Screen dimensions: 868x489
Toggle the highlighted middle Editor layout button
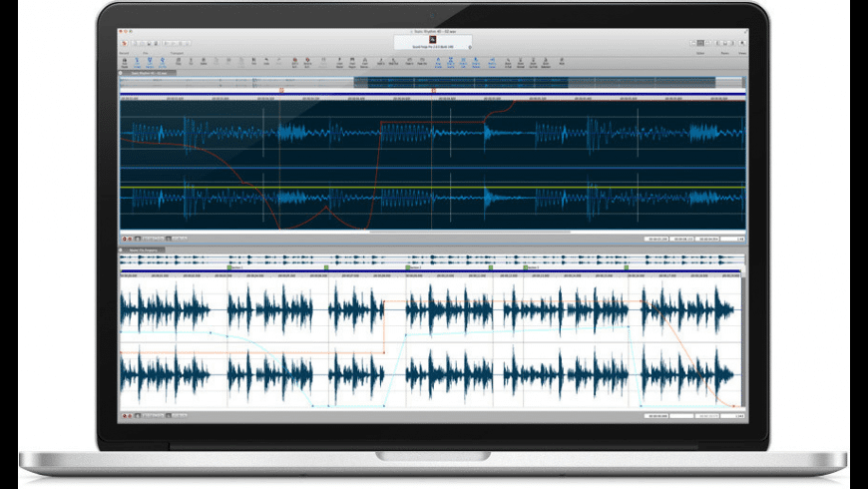click(x=700, y=43)
